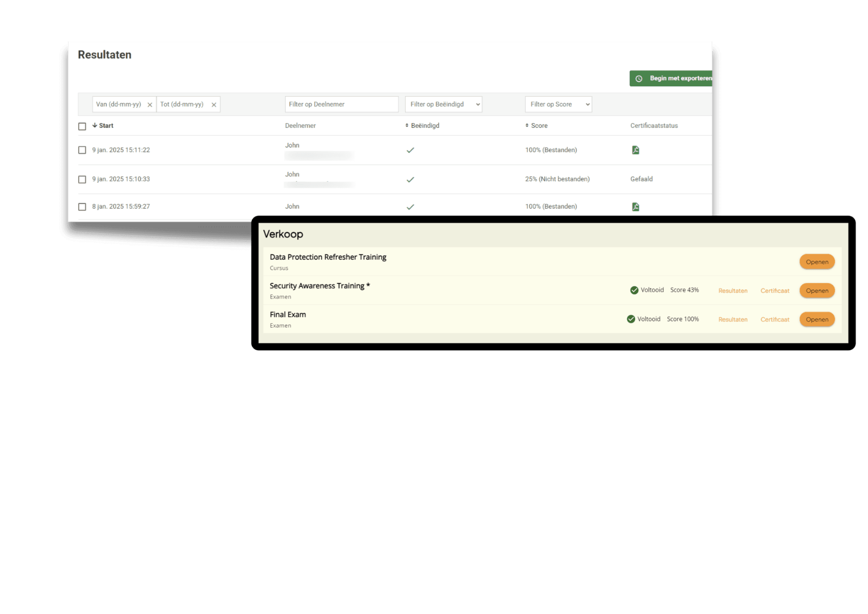Open Certificaat link for Final Exam
This screenshot has width=868, height=614.
pyautogui.click(x=774, y=320)
